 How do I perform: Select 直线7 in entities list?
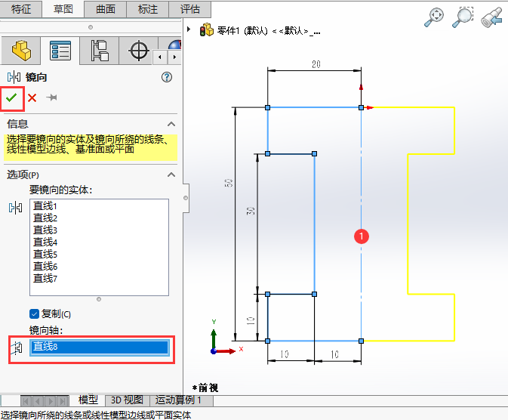[x=45, y=278]
